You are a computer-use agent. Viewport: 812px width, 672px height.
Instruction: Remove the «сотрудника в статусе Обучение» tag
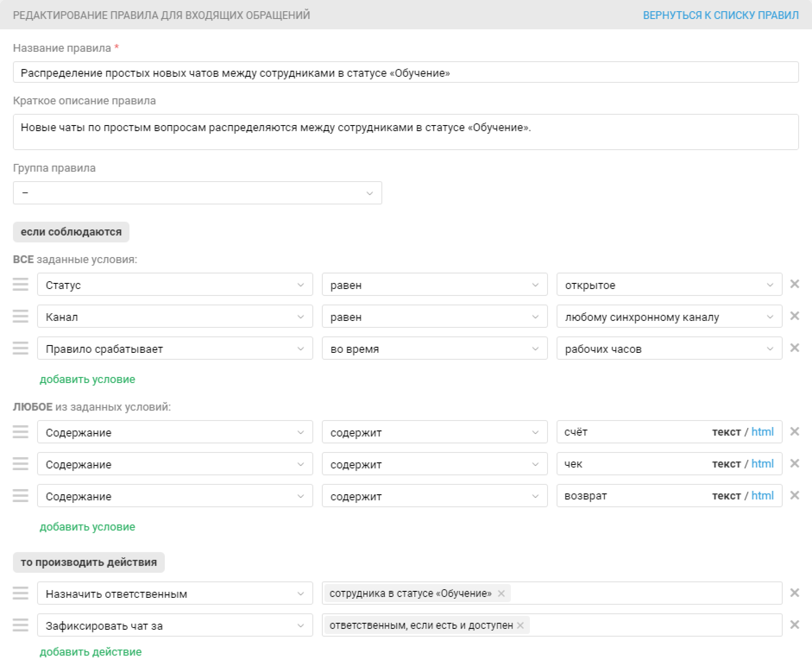[501, 593]
